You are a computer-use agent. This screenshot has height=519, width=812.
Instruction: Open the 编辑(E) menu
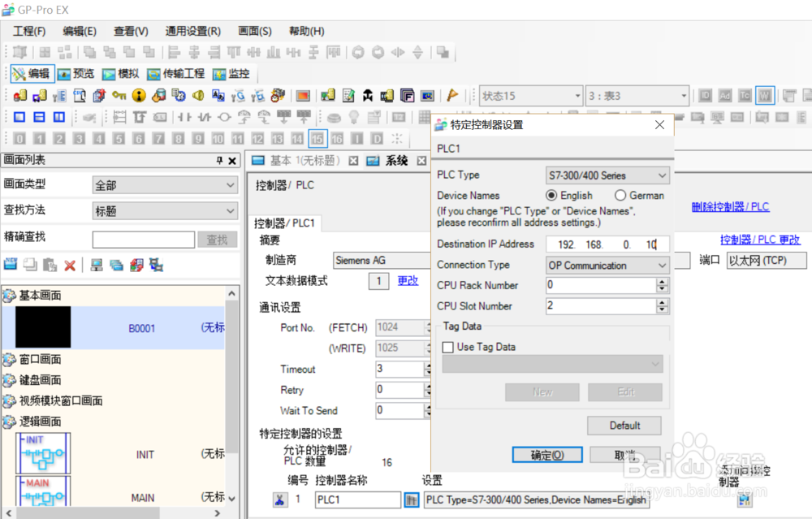pyautogui.click(x=80, y=31)
